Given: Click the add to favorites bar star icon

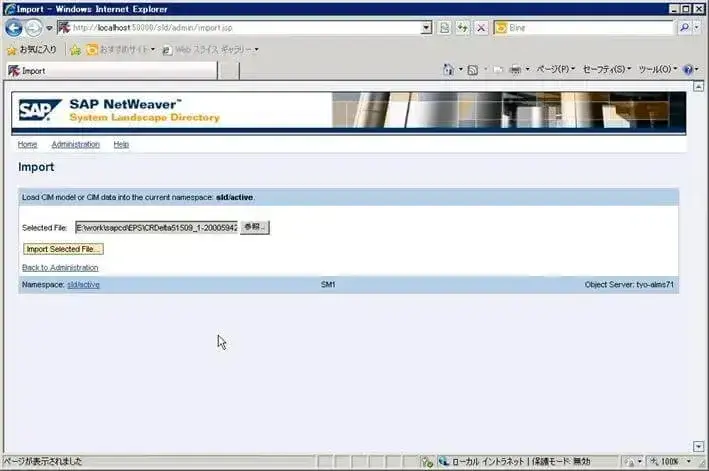Looking at the screenshot, I should click(76, 50).
